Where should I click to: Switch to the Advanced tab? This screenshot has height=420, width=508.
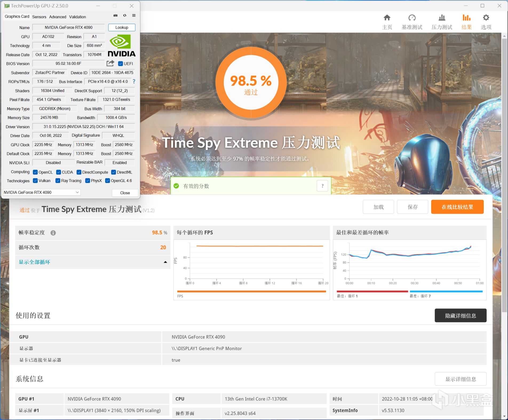pos(58,17)
